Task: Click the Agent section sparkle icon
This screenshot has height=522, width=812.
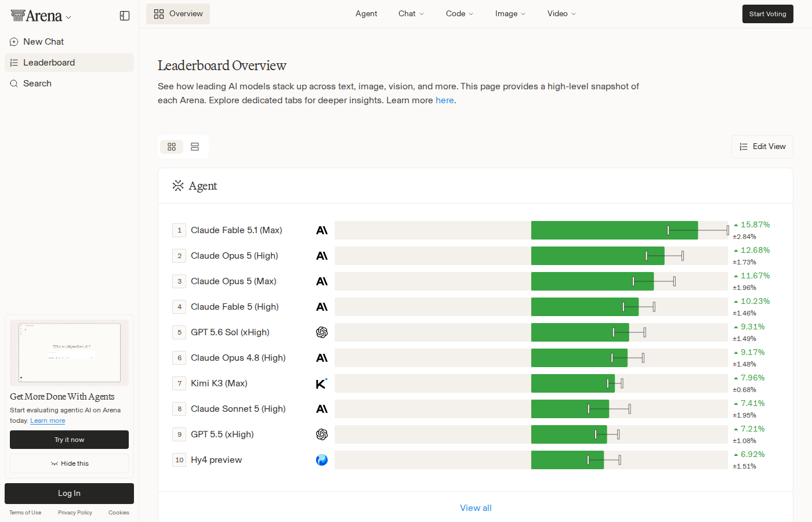Action: pos(178,186)
